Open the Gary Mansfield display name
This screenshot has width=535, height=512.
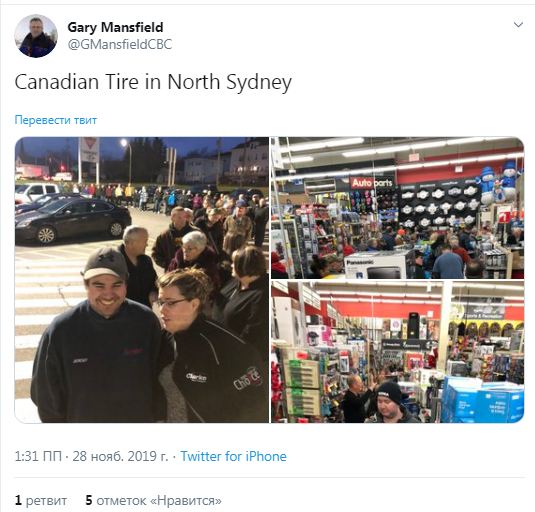115,27
